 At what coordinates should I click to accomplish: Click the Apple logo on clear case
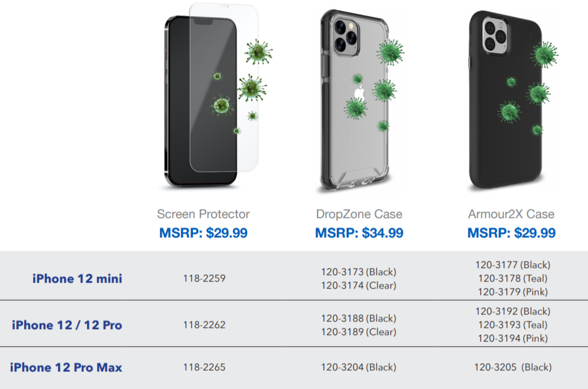[359, 93]
